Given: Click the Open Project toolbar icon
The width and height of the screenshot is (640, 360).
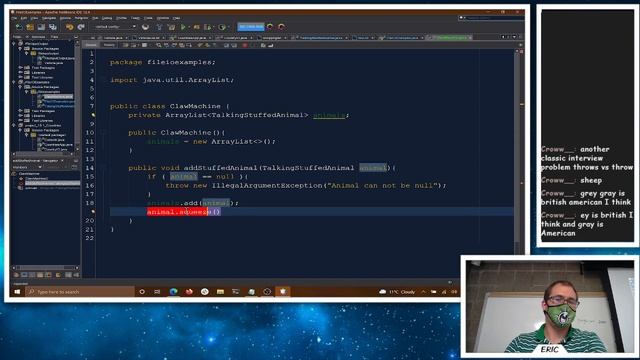Looking at the screenshot, I should tap(41, 27).
